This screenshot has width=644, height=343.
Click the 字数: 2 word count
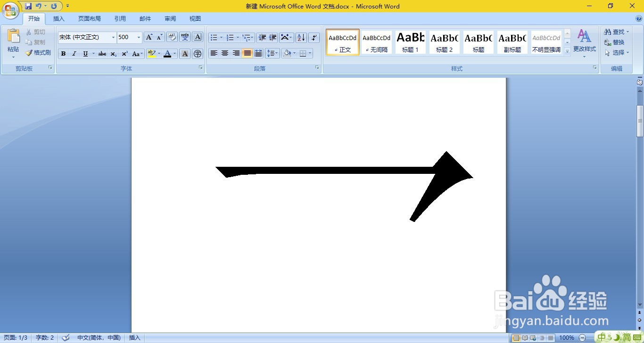pos(45,338)
